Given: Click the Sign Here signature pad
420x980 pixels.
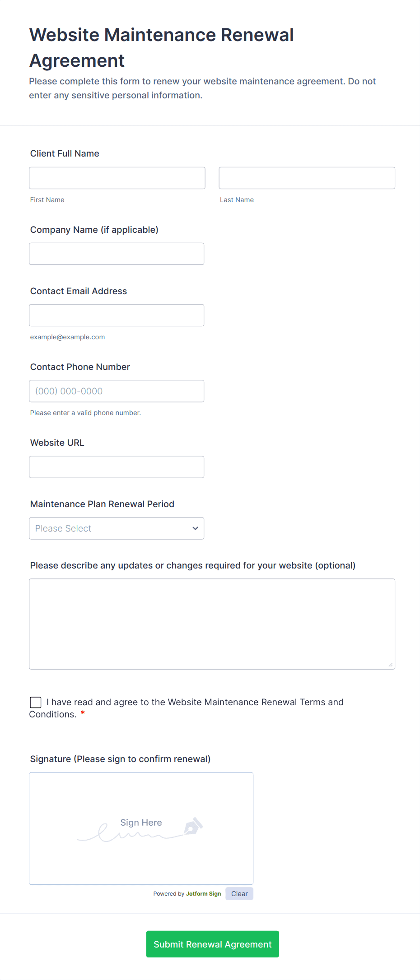Looking at the screenshot, I should pos(141,828).
